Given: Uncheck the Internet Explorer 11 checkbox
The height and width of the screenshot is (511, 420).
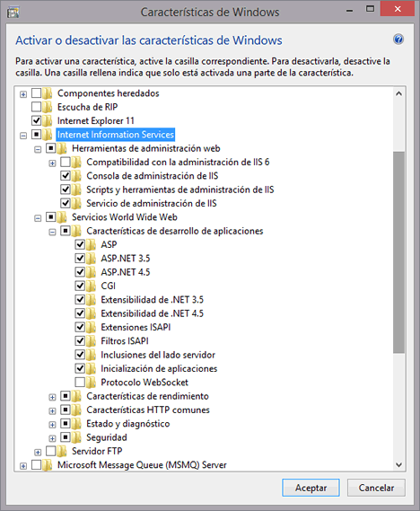Looking at the screenshot, I should click(x=36, y=120).
